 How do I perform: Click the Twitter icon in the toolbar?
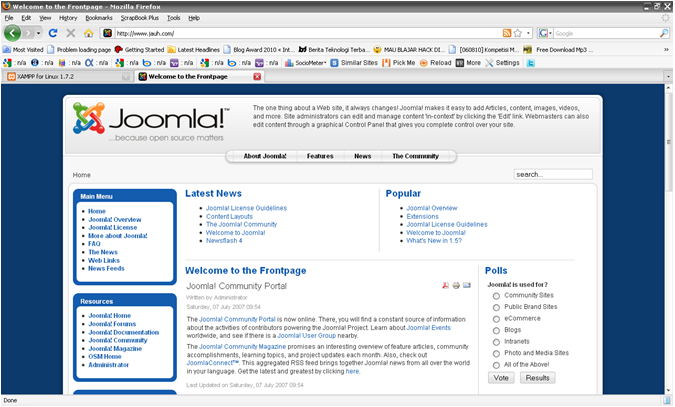point(531,63)
